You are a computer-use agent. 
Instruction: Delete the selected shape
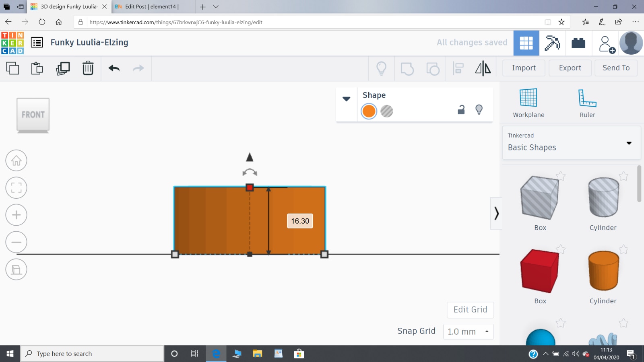point(88,68)
